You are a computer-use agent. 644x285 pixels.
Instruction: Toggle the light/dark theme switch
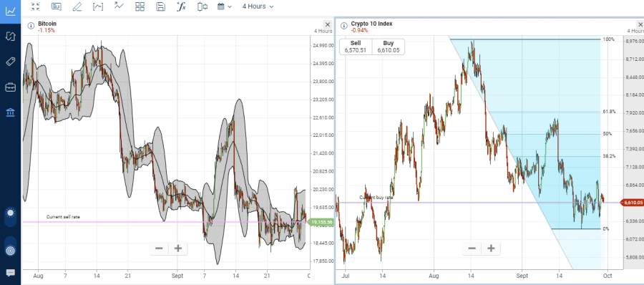pos(10,217)
